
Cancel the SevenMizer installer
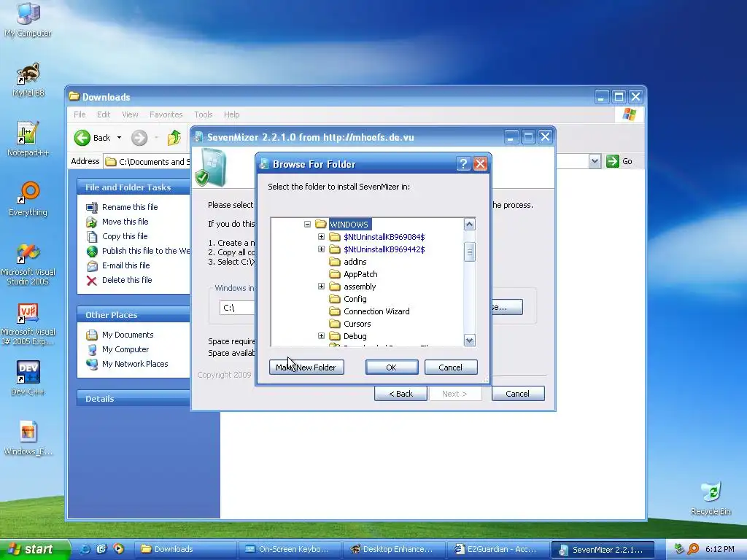tap(518, 394)
